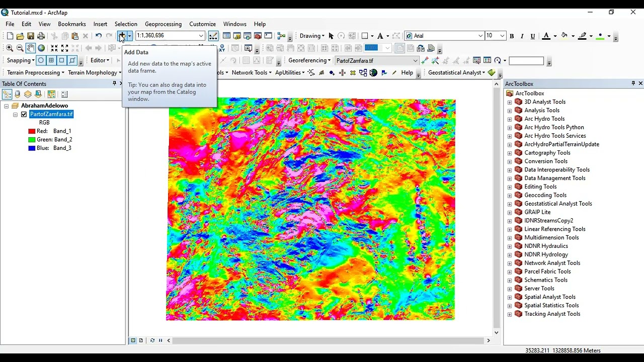Select the New Text tool (A icon)
The image size is (644, 362).
point(380,36)
